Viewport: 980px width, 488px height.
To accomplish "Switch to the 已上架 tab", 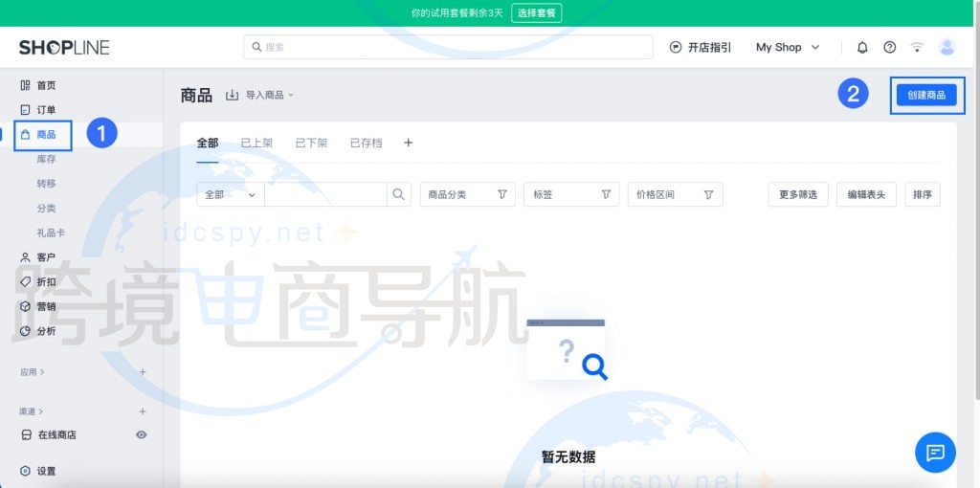I will coord(256,144).
